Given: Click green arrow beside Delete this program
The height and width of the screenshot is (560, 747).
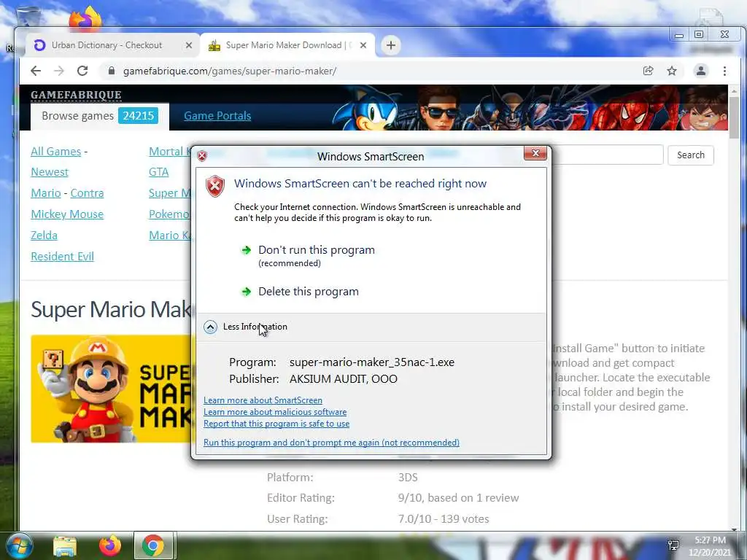Looking at the screenshot, I should pyautogui.click(x=247, y=292).
